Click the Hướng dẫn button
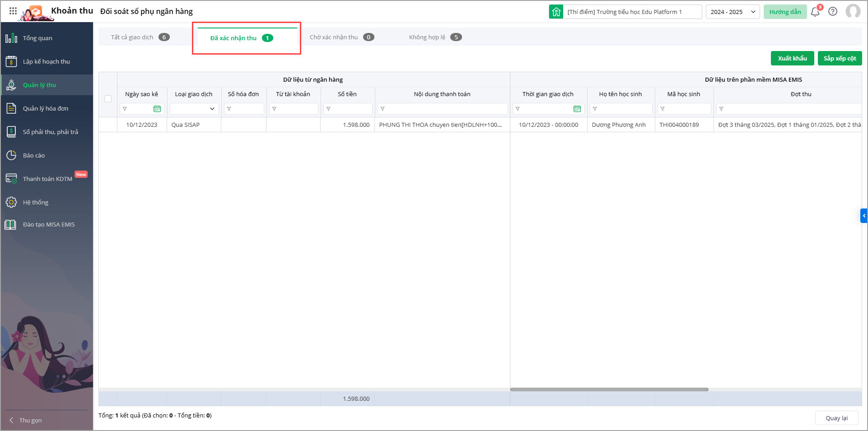868x431 pixels. [785, 12]
